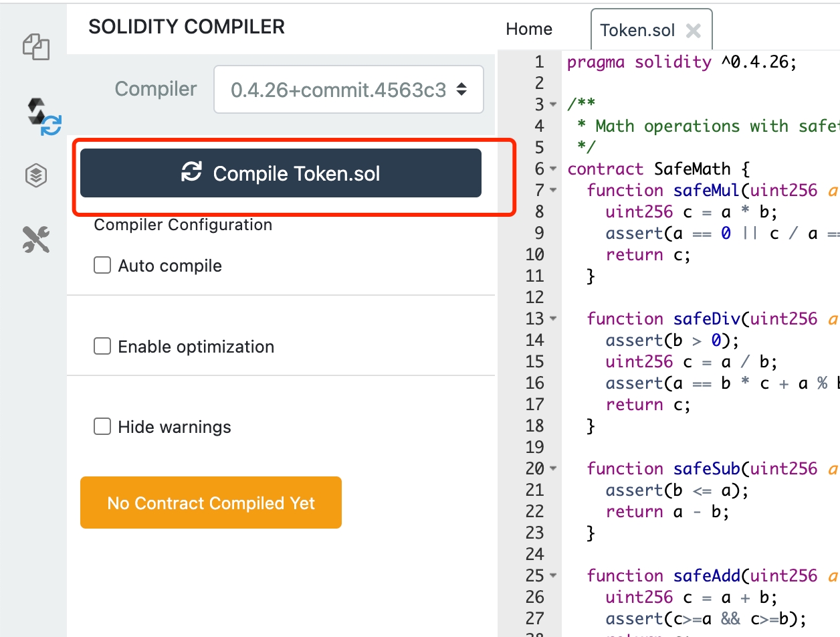Click the Compile Token.sol button
The height and width of the screenshot is (637, 840).
[x=281, y=173]
